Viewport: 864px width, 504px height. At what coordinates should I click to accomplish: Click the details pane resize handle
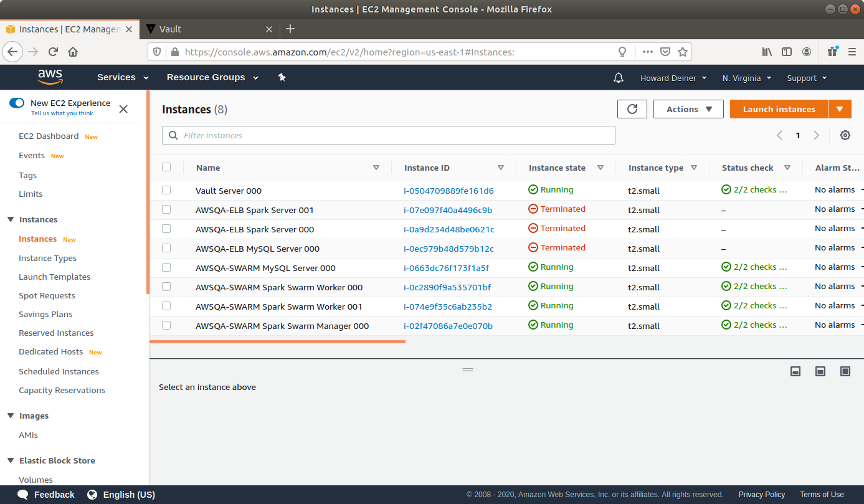[x=468, y=369]
